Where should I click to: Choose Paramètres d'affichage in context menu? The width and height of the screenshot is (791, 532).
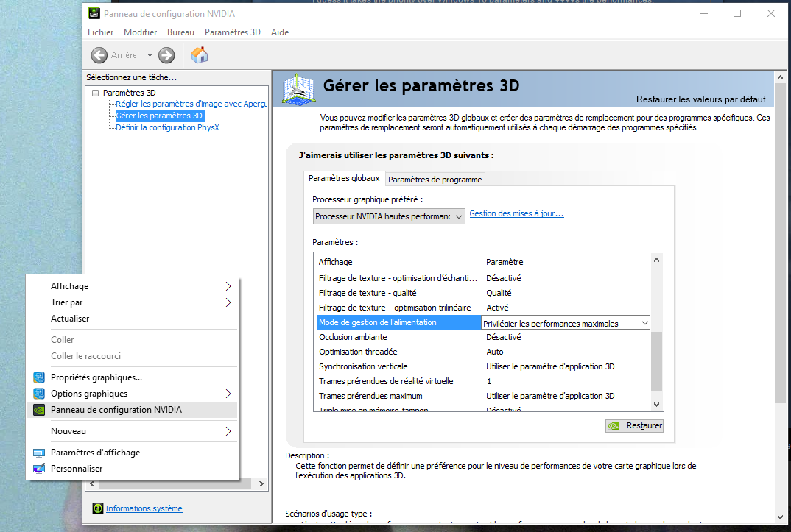coord(132,453)
